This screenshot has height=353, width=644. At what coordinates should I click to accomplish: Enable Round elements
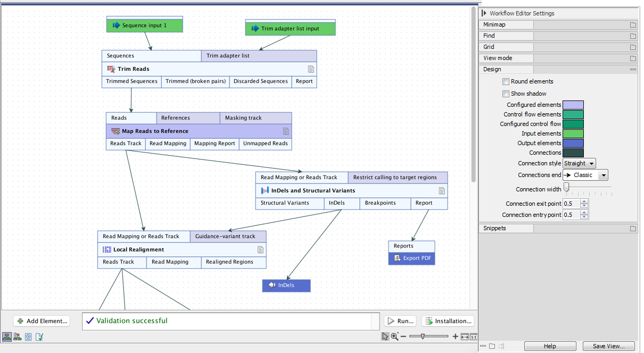(x=505, y=81)
